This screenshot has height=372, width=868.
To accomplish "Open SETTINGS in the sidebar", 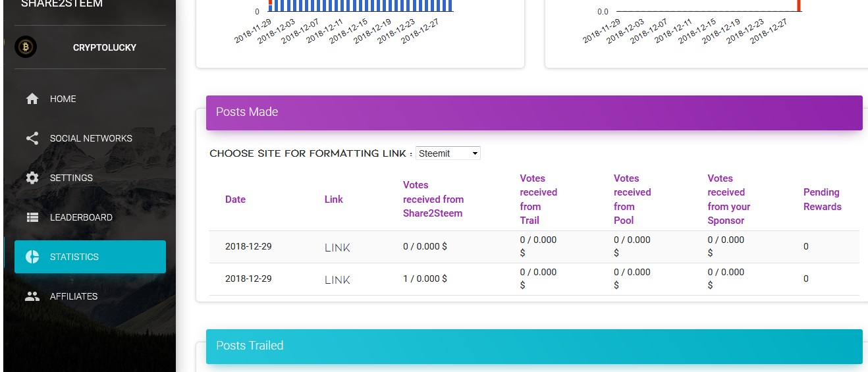I will (x=90, y=178).
